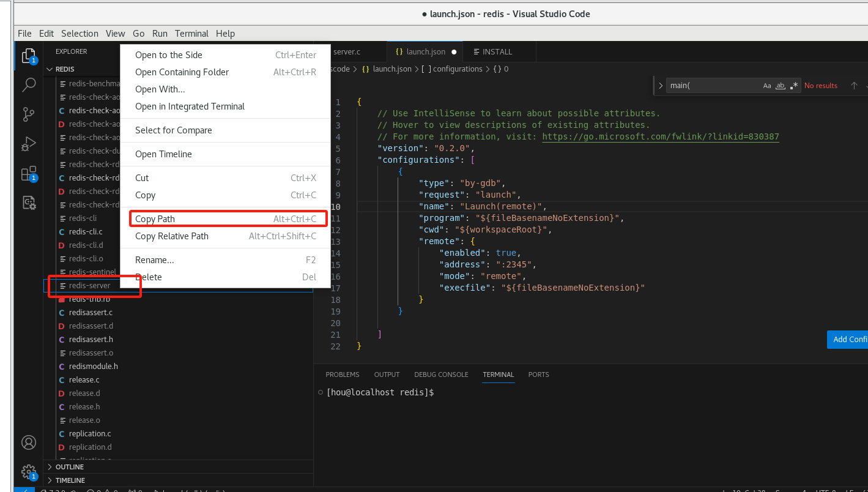The width and height of the screenshot is (868, 492).
Task: Click the activity bar icon below Extensions
Action: 29,203
